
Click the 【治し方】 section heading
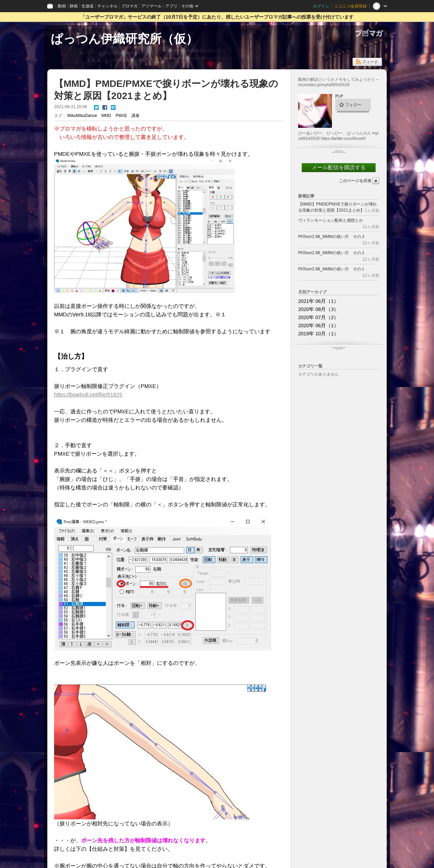tap(71, 356)
